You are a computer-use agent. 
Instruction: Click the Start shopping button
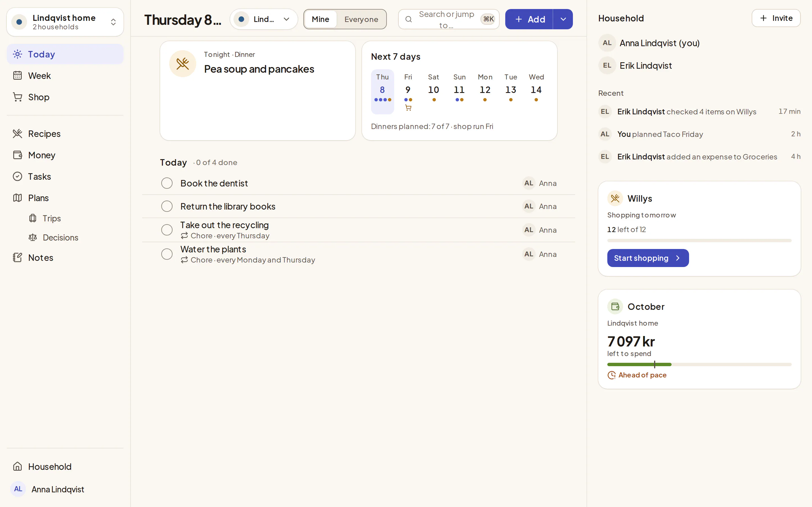click(648, 258)
